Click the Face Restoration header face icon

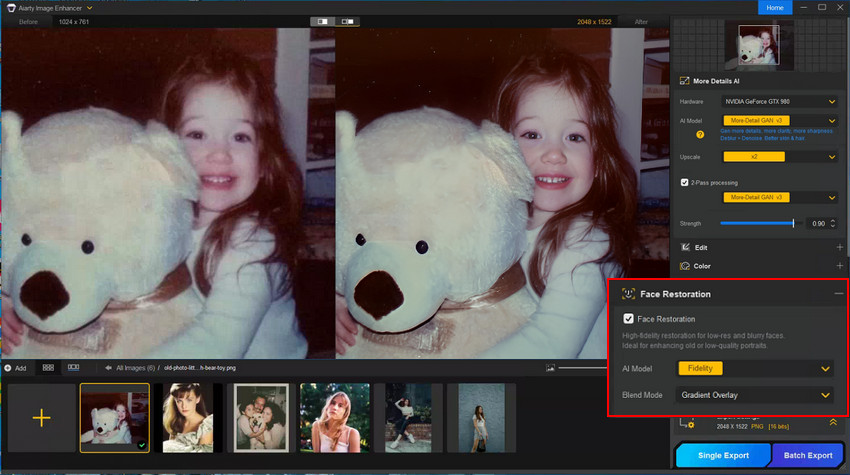tap(628, 294)
